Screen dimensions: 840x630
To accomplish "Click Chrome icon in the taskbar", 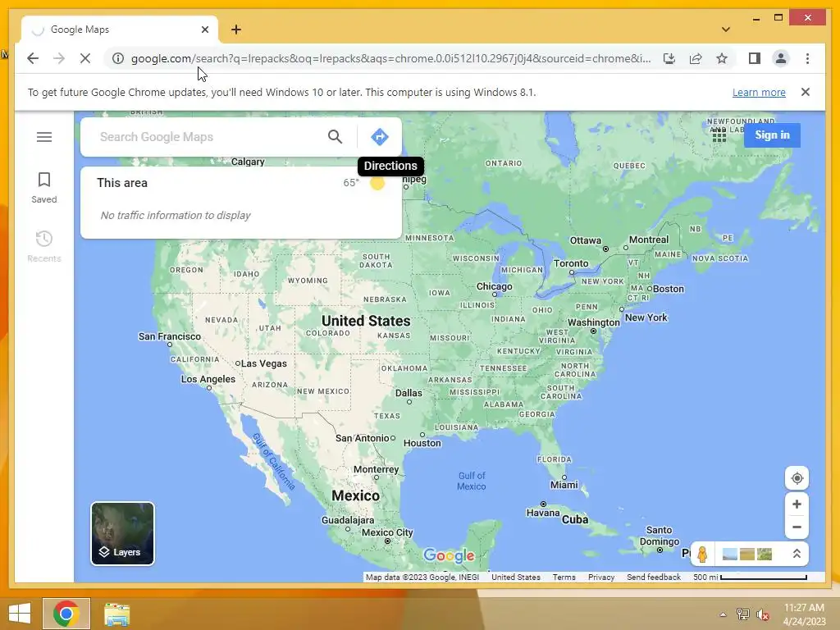I will click(66, 614).
